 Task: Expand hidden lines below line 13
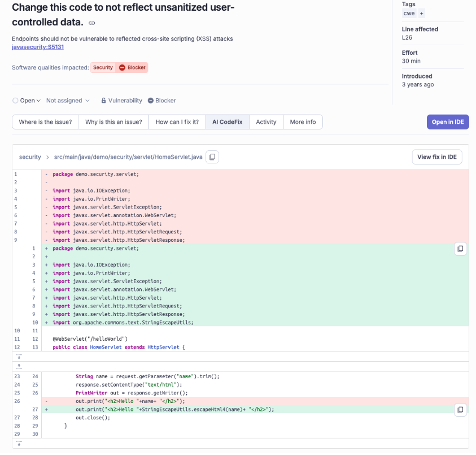click(19, 356)
